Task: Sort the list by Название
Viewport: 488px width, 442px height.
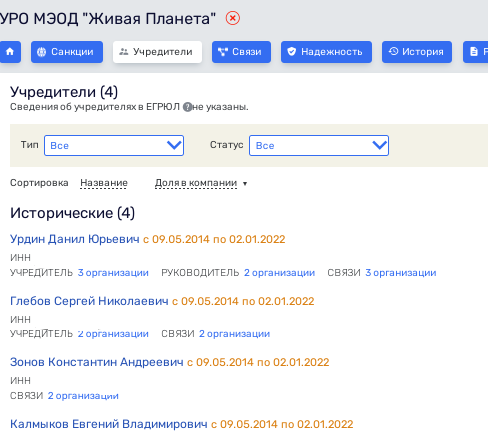Action: click(x=104, y=183)
